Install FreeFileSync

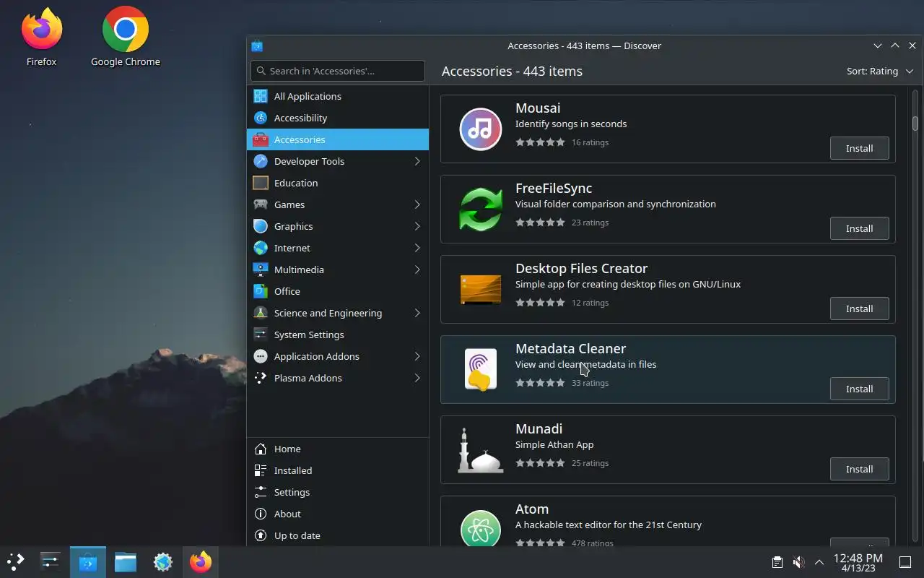[x=859, y=228]
